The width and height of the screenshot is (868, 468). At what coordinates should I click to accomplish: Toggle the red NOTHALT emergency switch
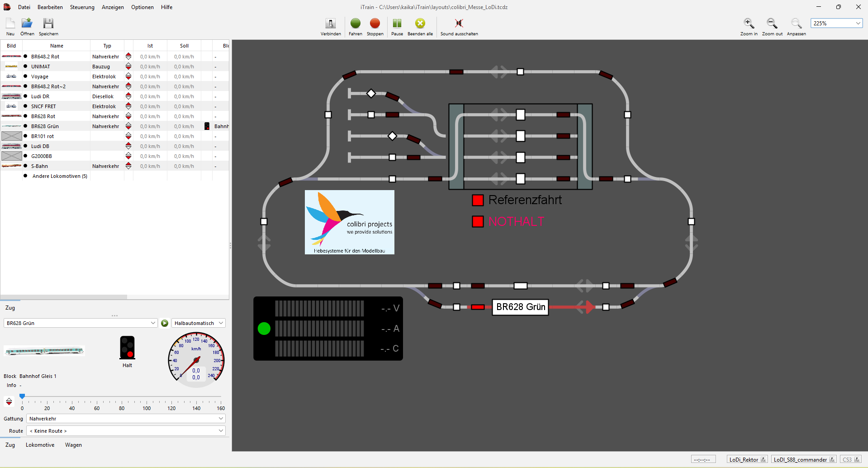(x=478, y=222)
